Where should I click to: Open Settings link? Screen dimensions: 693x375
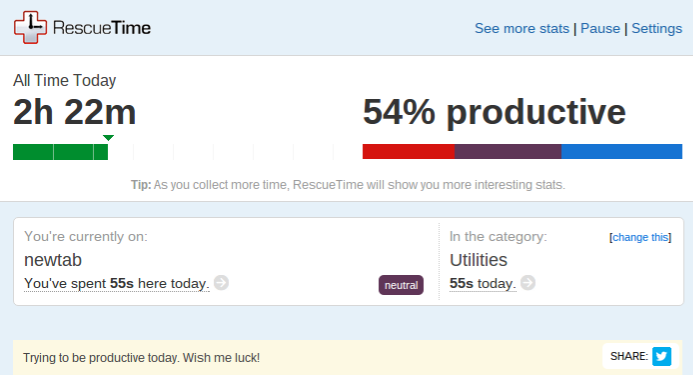[x=656, y=28]
